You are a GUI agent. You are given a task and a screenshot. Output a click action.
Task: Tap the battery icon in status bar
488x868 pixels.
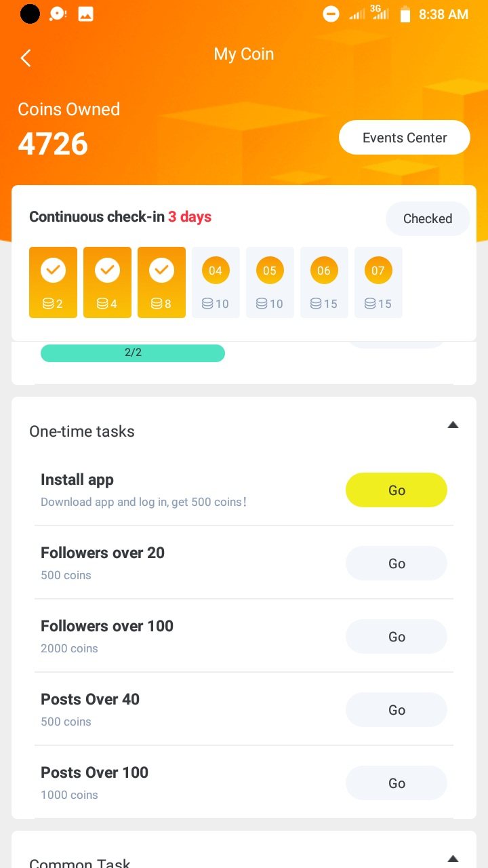(405, 14)
